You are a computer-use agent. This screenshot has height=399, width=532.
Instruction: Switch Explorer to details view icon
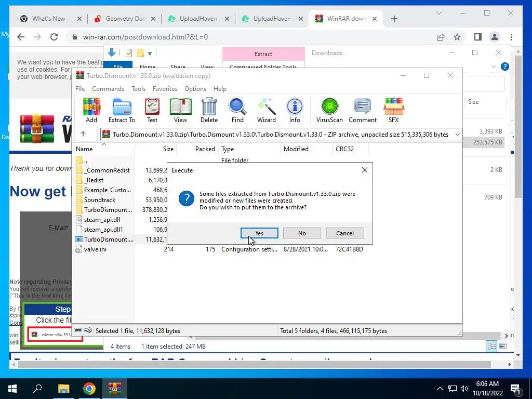click(491, 346)
